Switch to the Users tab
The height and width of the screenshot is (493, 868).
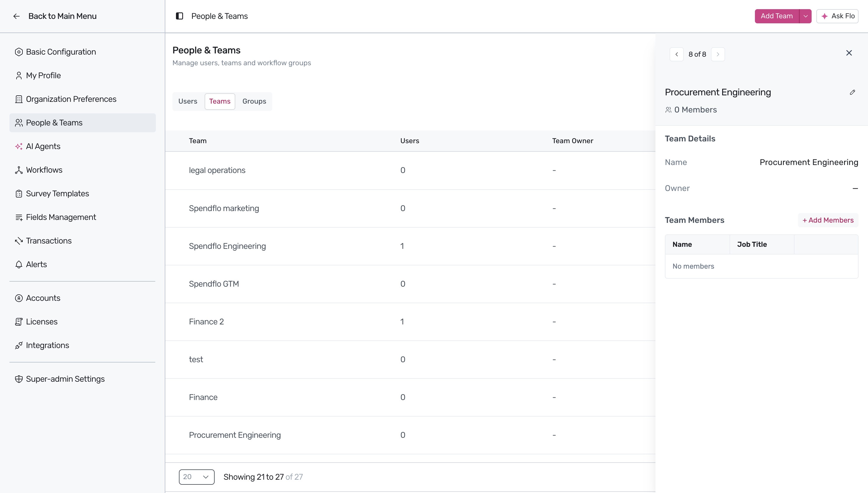(187, 101)
